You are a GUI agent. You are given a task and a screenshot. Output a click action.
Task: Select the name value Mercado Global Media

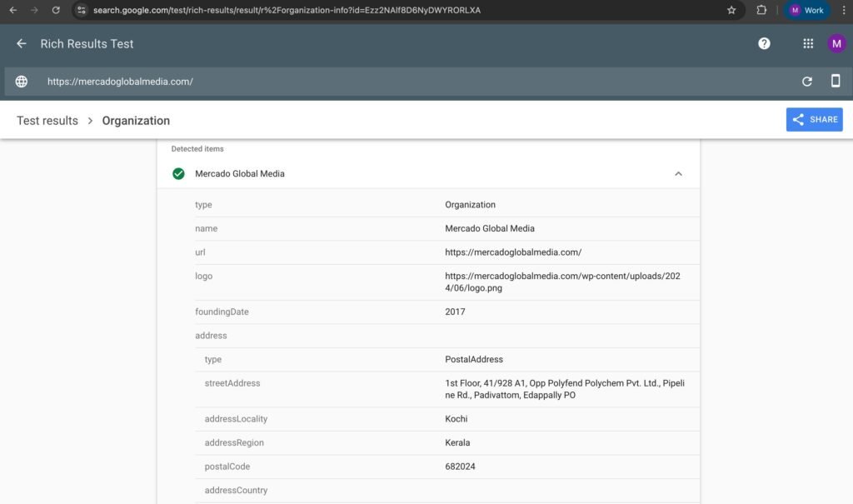490,228
